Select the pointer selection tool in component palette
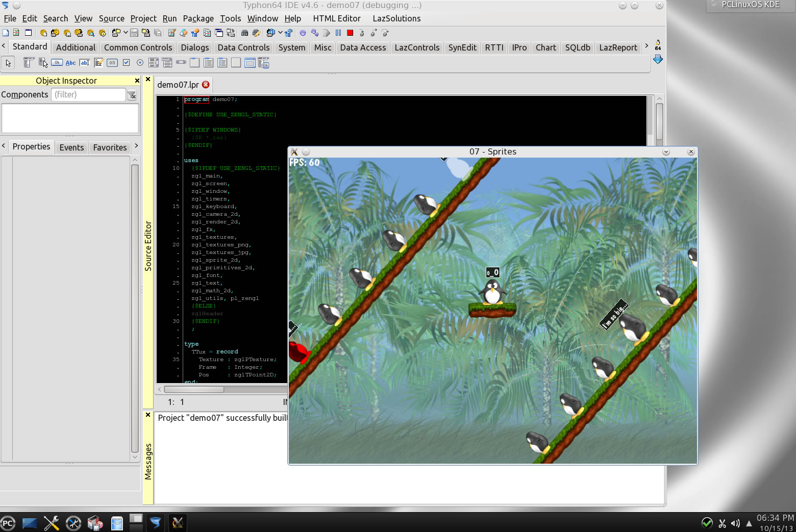Viewport: 796px width, 532px height. (8, 63)
